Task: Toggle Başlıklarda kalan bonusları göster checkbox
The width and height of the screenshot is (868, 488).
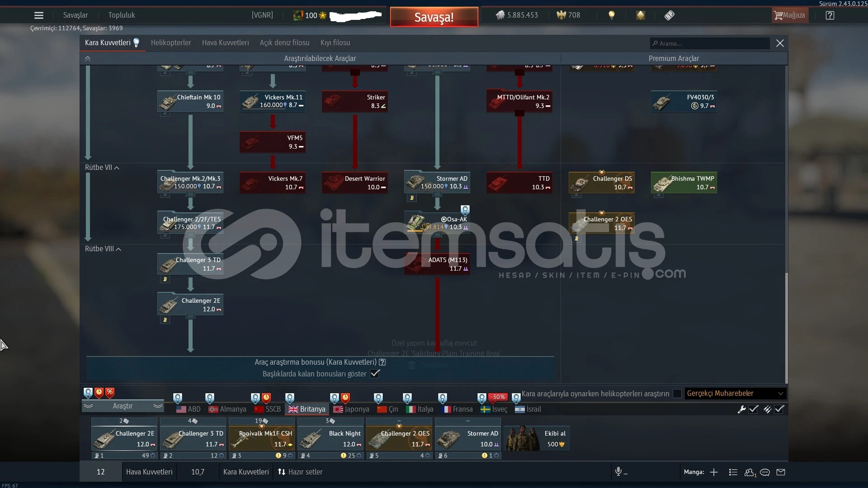Action: tap(375, 374)
